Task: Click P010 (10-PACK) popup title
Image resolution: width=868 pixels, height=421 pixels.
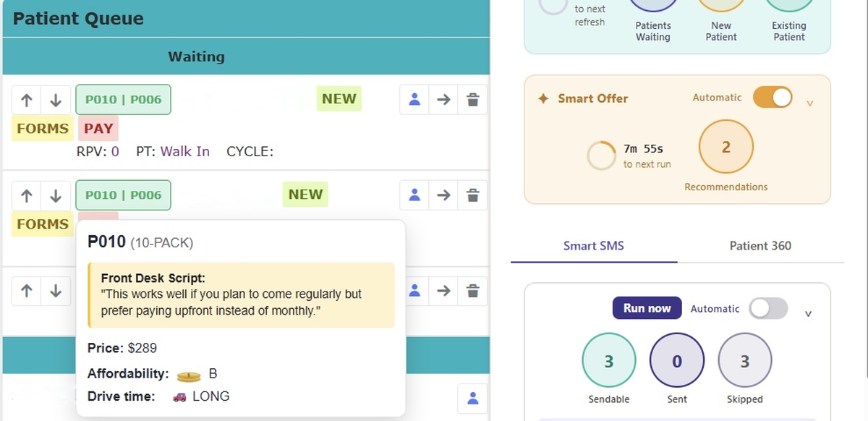Action: coord(140,242)
